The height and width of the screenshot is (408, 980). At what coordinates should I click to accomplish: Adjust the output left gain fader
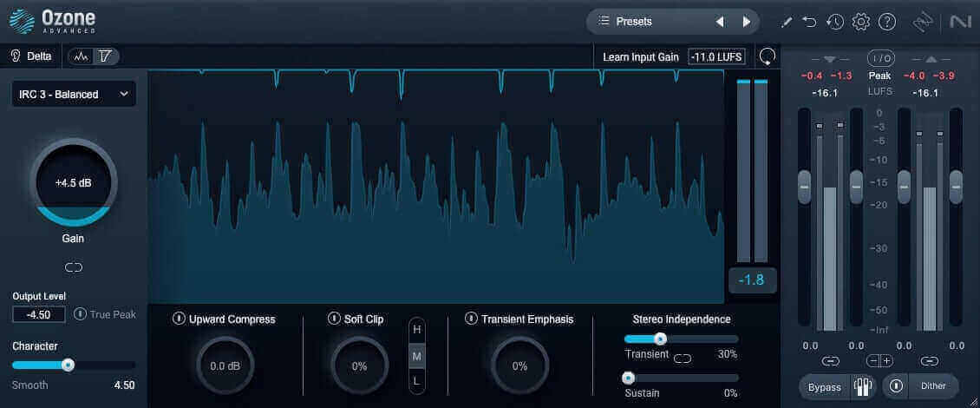coord(905,187)
